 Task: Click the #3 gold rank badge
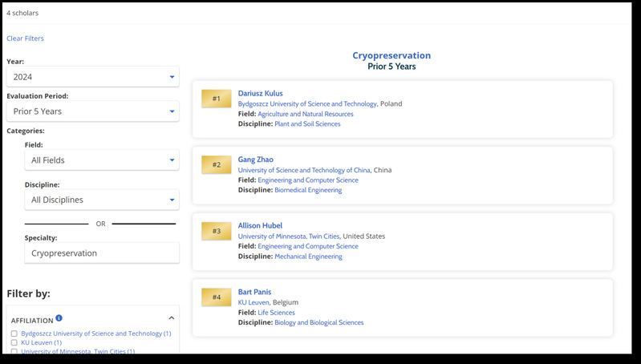[x=217, y=231]
